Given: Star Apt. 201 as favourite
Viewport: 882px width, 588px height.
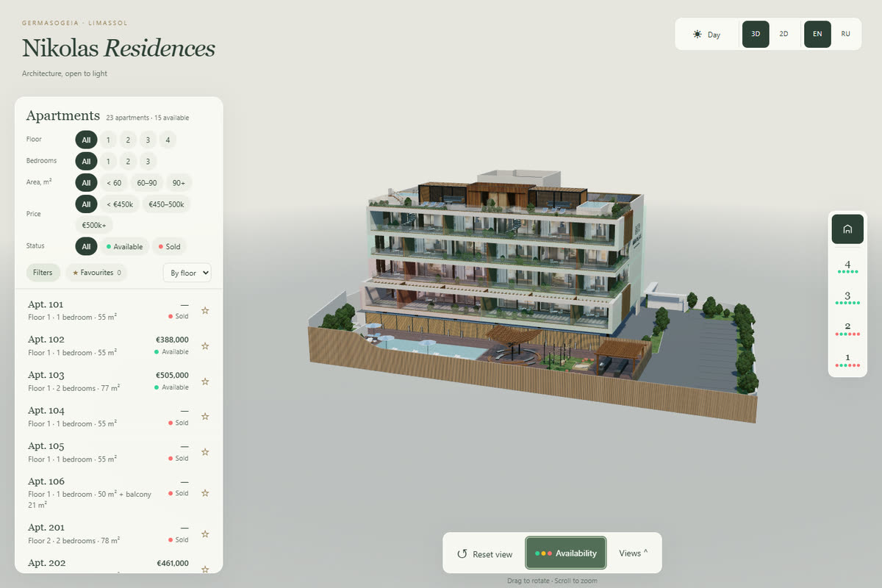Looking at the screenshot, I should pos(205,534).
